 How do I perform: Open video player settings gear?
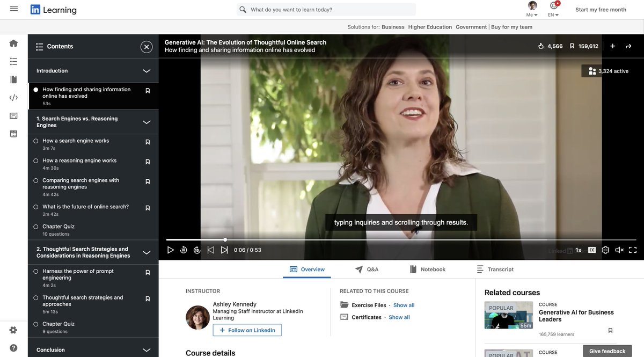605,250
